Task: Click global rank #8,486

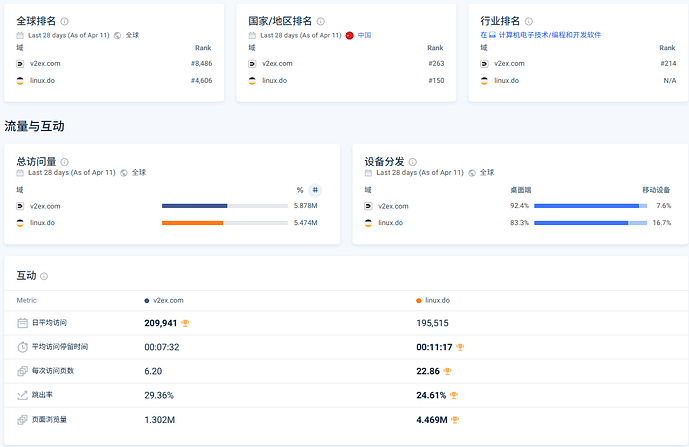Action: 202,64
